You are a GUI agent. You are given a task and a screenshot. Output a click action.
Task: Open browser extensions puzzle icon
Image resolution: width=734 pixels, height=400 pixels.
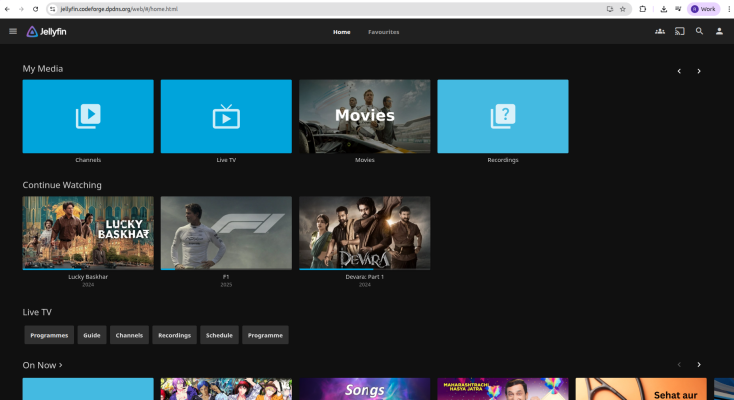pyautogui.click(x=643, y=9)
